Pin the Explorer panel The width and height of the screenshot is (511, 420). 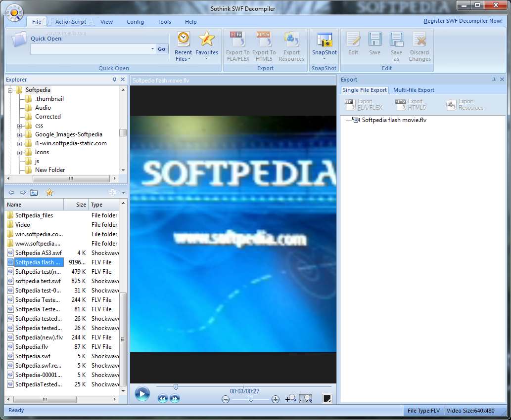coord(114,80)
